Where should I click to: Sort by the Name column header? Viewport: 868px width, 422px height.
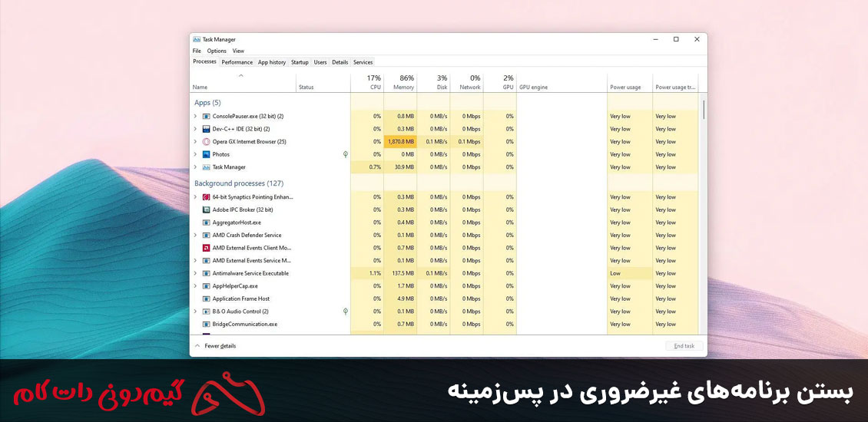[x=243, y=82]
